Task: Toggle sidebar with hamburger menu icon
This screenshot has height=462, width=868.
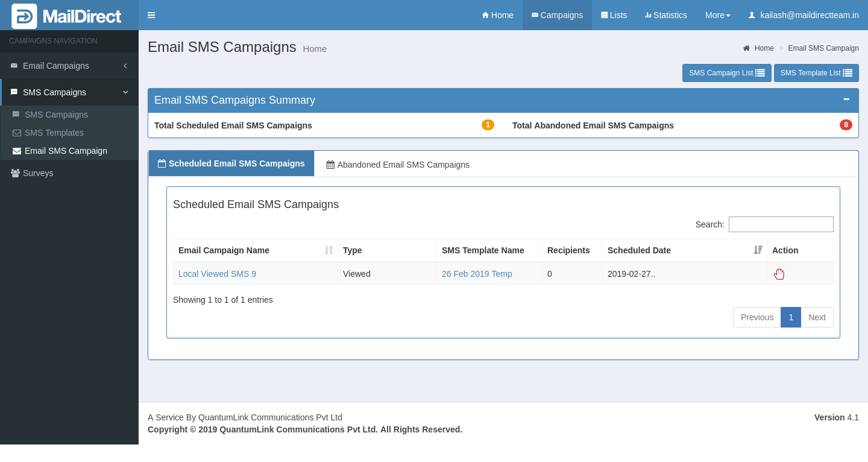Action: pyautogui.click(x=151, y=15)
